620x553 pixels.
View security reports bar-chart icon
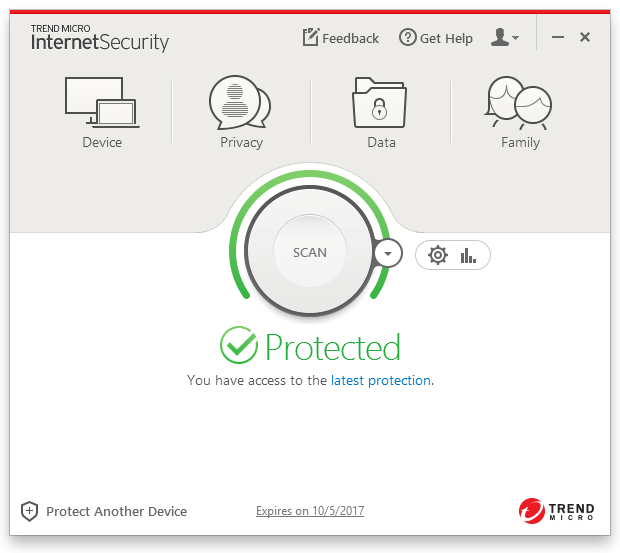coord(468,255)
